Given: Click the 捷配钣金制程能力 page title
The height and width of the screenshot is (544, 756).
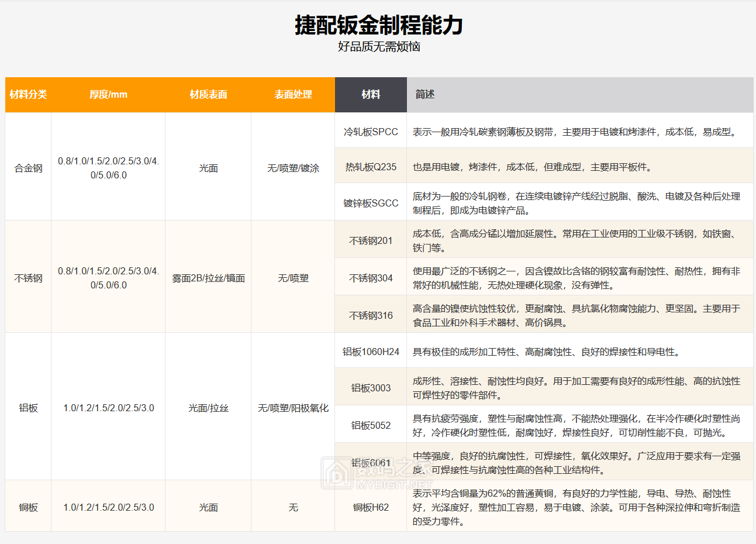Looking at the screenshot, I should 378,25.
